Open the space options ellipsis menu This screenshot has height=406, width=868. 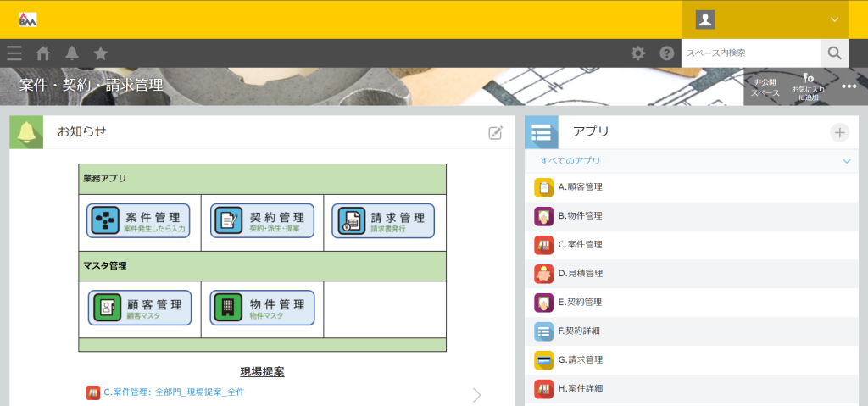tap(849, 86)
